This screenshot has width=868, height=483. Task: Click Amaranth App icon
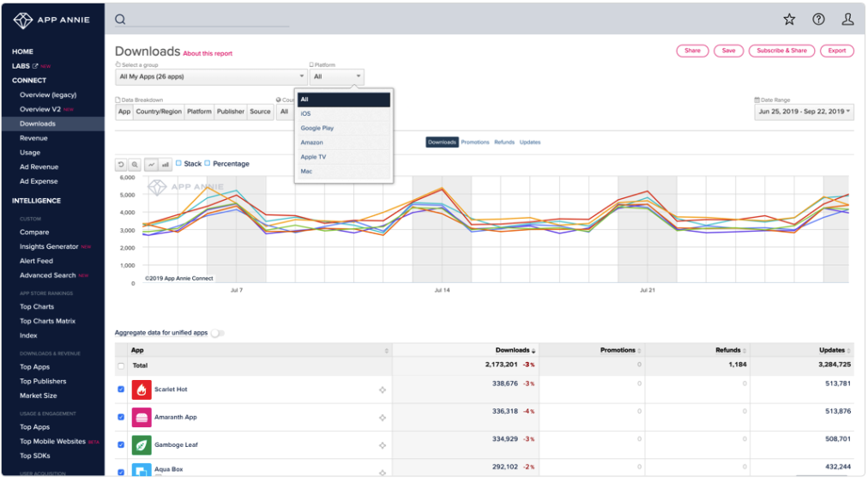pos(142,418)
